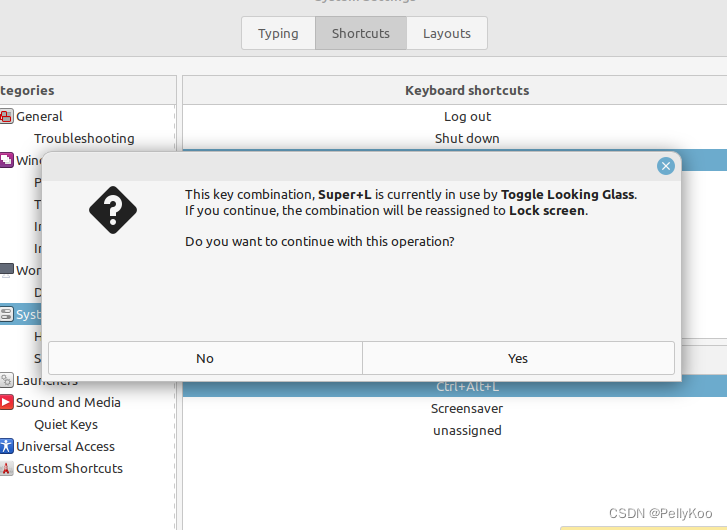This screenshot has height=530, width=727.
Task: Click the System category icon
Action: [6, 314]
